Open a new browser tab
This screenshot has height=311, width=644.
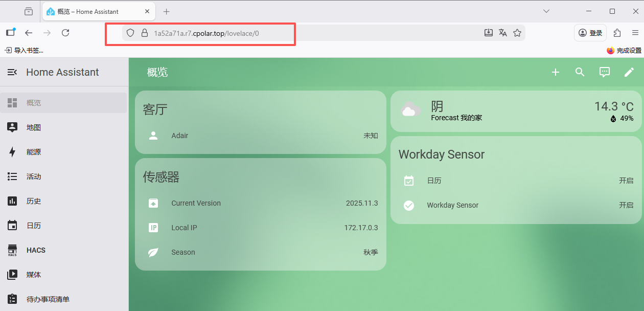tap(166, 12)
